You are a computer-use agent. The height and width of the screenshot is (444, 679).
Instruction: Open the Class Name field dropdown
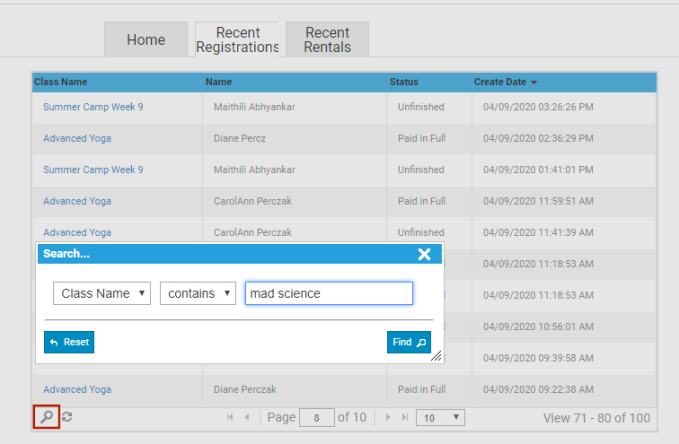(x=102, y=293)
